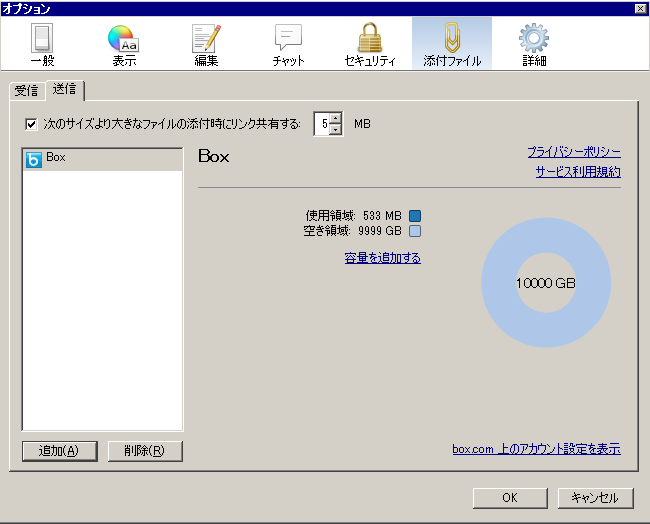Viewport: 650px width, 524px height.
Task: Open the サービス利用規約 terms link
Action: [578, 172]
